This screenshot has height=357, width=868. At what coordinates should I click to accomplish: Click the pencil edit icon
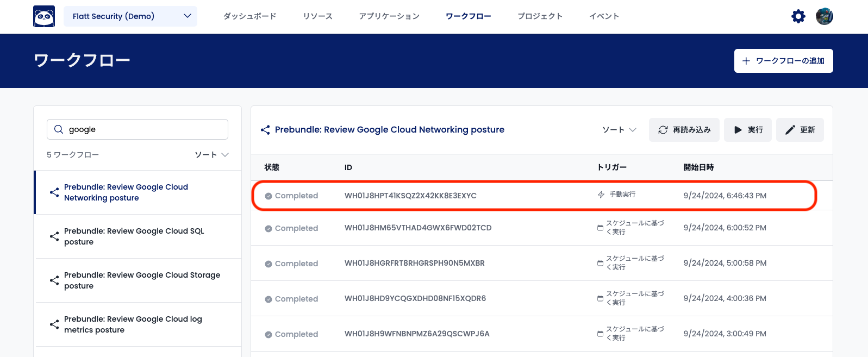click(x=790, y=130)
